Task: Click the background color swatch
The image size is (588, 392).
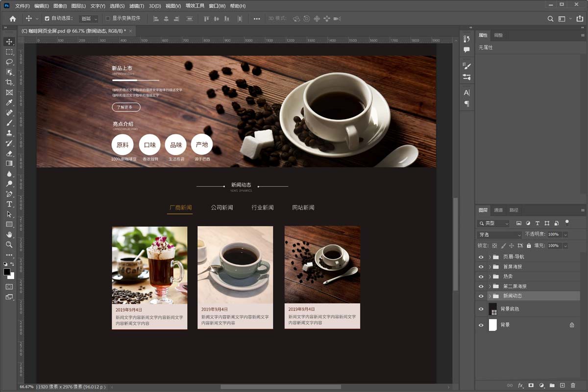Action: (x=11, y=276)
